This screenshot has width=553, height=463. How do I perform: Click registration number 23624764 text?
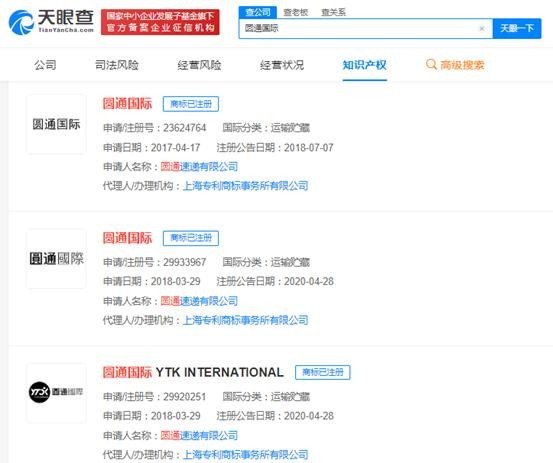[184, 128]
